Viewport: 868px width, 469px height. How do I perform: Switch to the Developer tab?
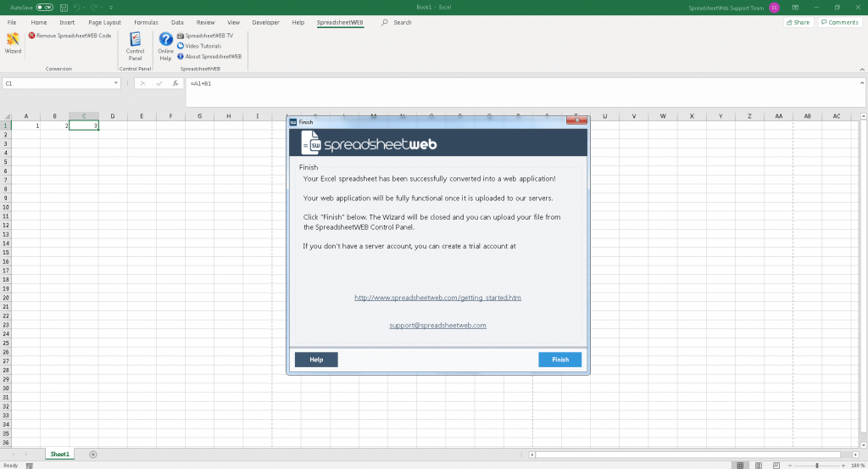click(265, 22)
